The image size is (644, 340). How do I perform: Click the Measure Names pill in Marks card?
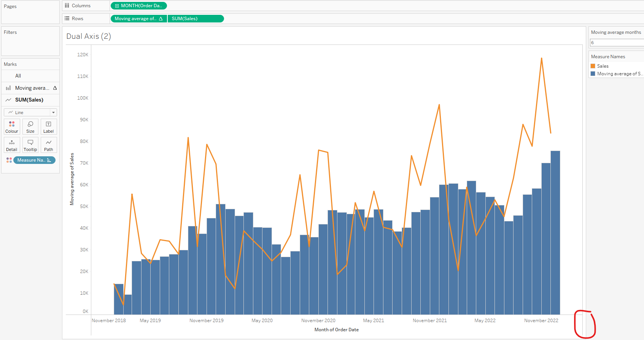[34, 160]
